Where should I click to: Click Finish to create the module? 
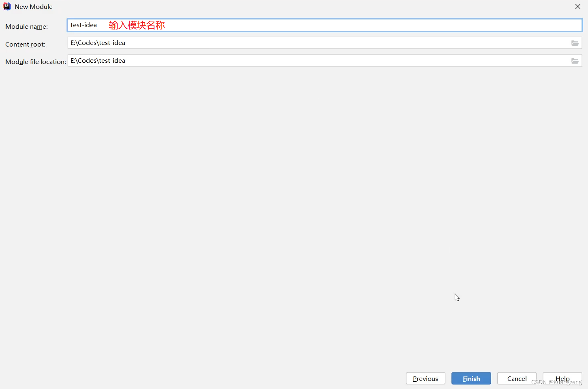click(471, 378)
